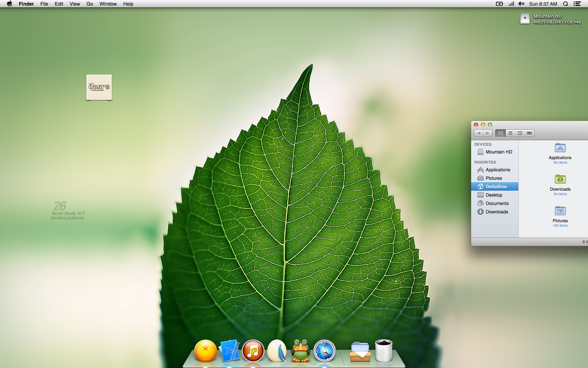Open the Apple menu
This screenshot has height=368, width=588.
click(9, 4)
